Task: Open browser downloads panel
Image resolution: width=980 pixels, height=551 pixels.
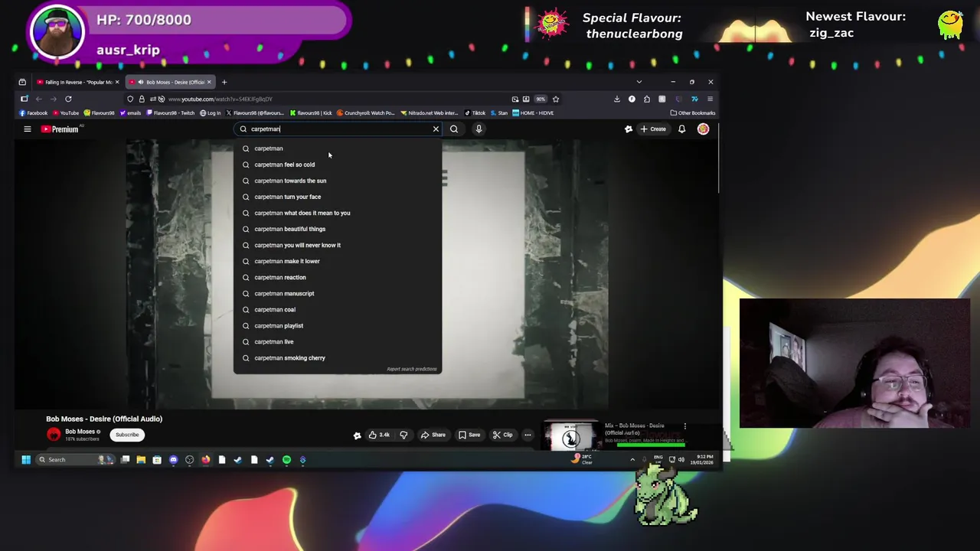Action: [616, 99]
